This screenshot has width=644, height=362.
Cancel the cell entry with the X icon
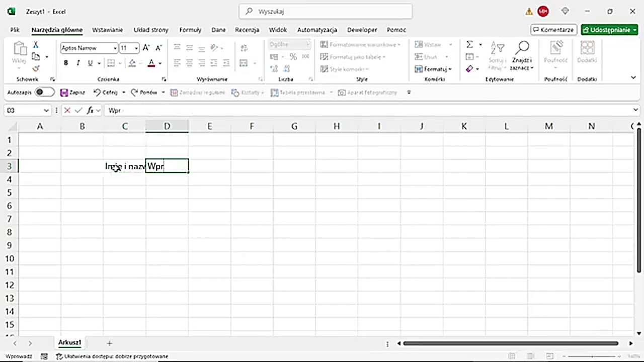[67, 110]
